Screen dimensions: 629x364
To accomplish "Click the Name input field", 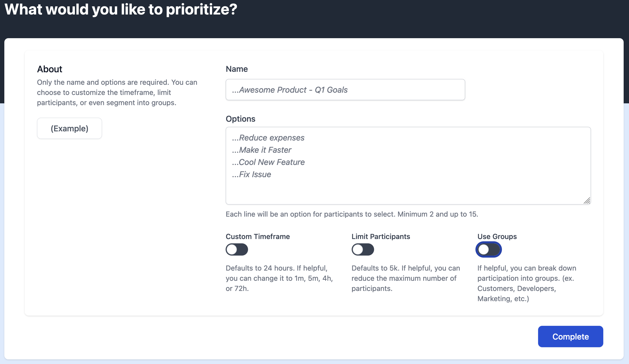I will [345, 90].
